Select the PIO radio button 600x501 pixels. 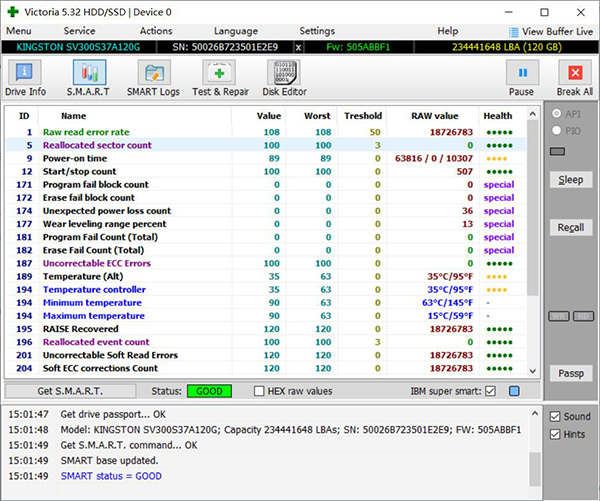pos(557,130)
